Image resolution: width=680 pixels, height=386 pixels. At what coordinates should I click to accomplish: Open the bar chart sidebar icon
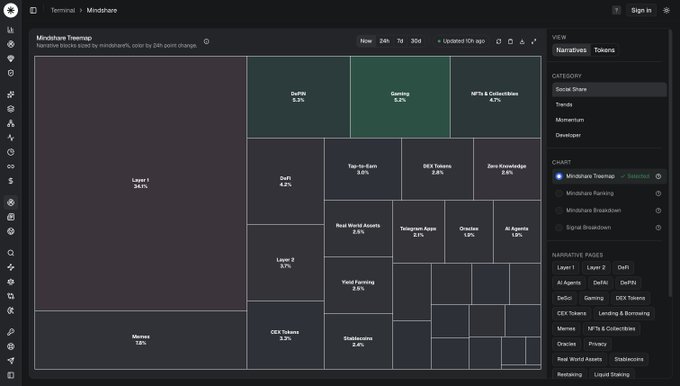click(11, 29)
